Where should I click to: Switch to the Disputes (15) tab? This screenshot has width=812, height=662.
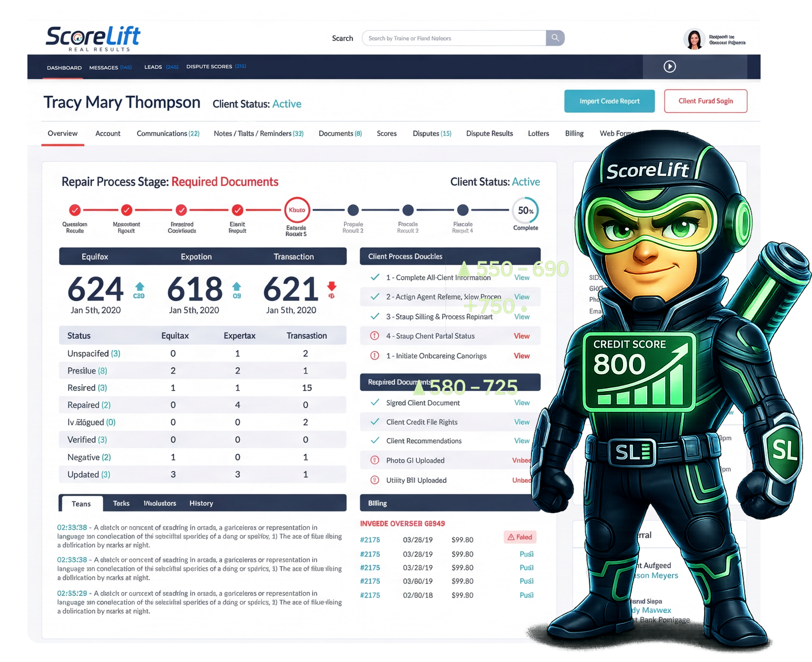(x=432, y=133)
